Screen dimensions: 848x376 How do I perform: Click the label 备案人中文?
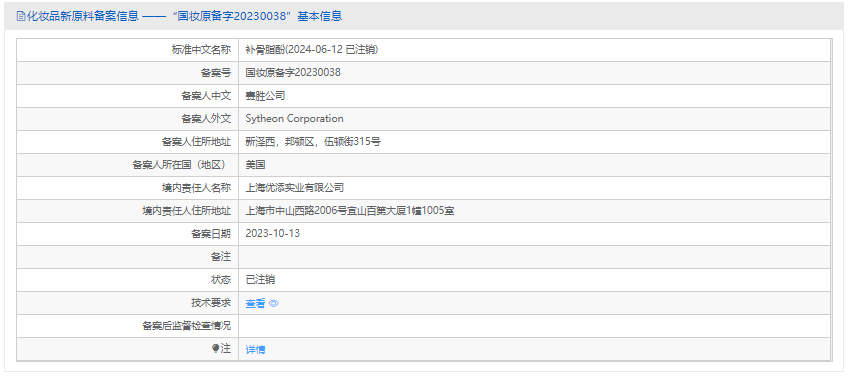[206, 96]
